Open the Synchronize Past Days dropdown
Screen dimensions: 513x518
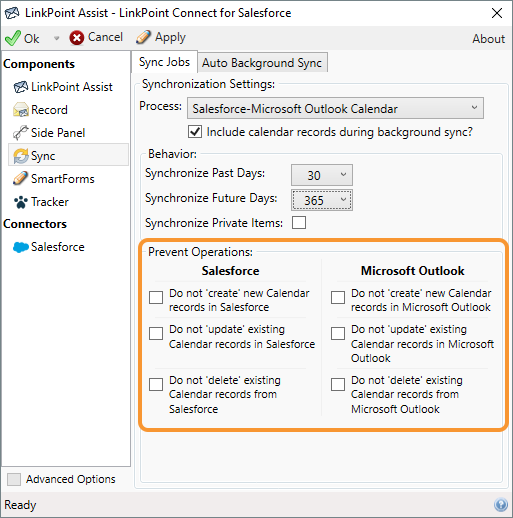click(322, 175)
